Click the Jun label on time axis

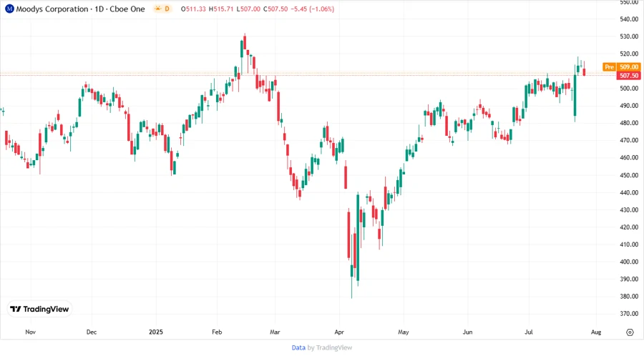(467, 332)
